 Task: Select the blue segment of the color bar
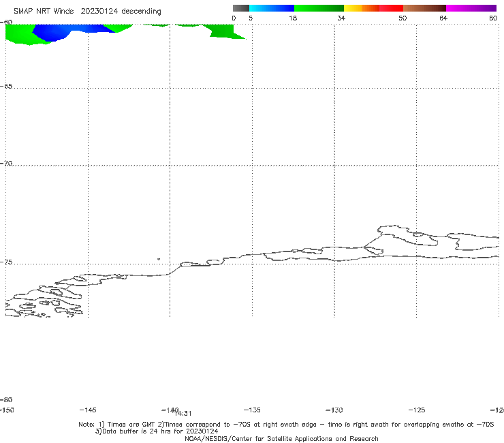(272, 8)
